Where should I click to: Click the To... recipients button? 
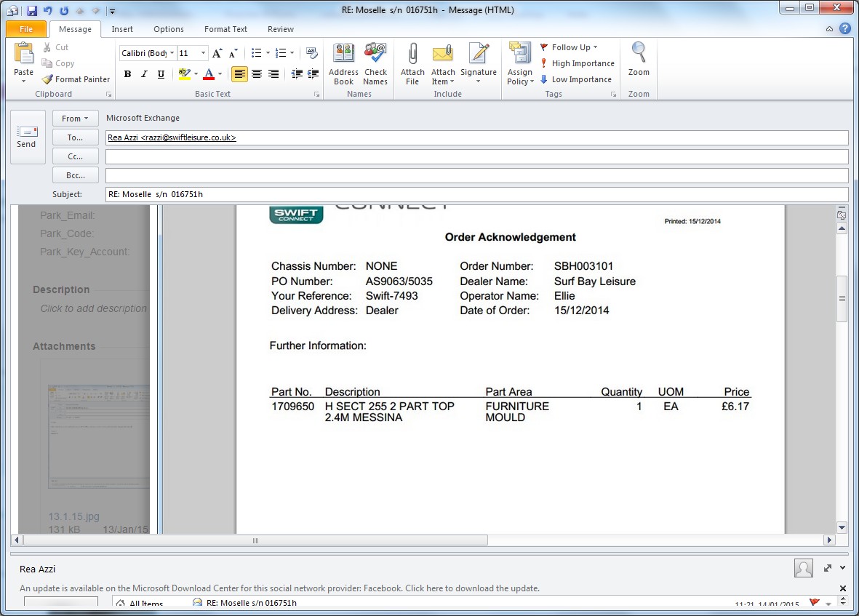[x=75, y=137]
